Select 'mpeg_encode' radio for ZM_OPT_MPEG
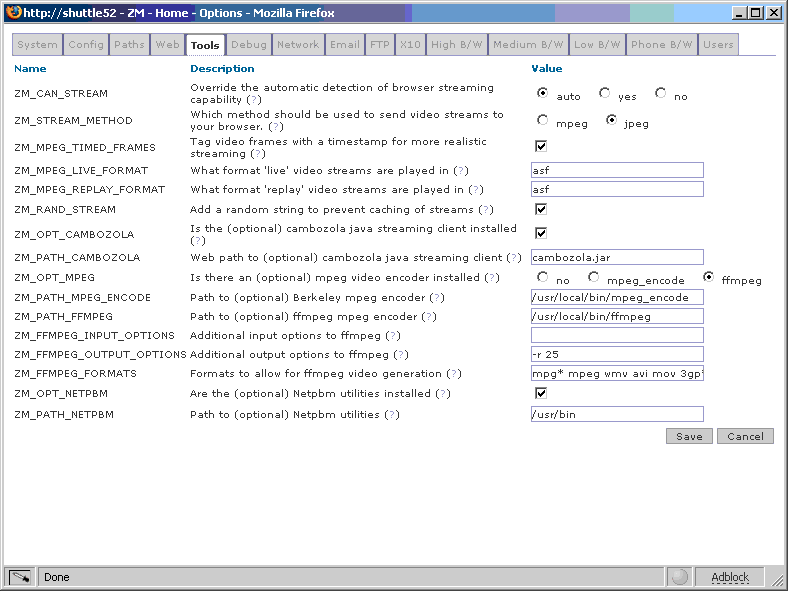 [x=594, y=277]
